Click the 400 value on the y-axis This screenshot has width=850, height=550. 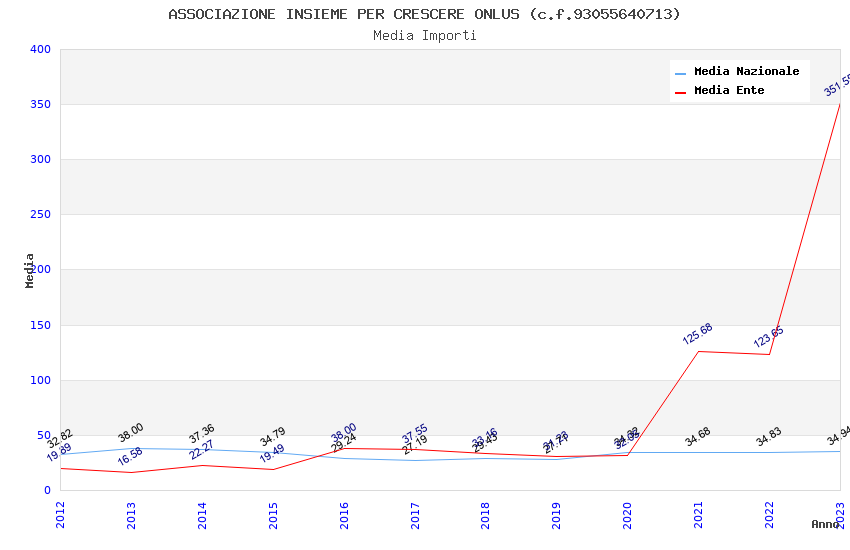point(41,49)
